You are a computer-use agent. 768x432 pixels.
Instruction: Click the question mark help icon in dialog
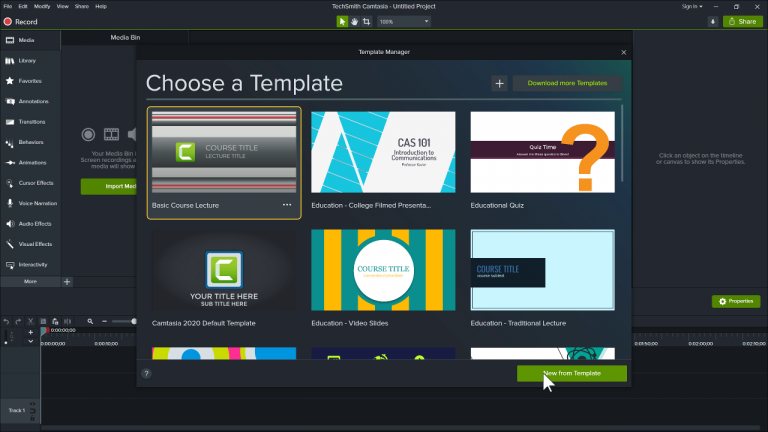coord(146,374)
